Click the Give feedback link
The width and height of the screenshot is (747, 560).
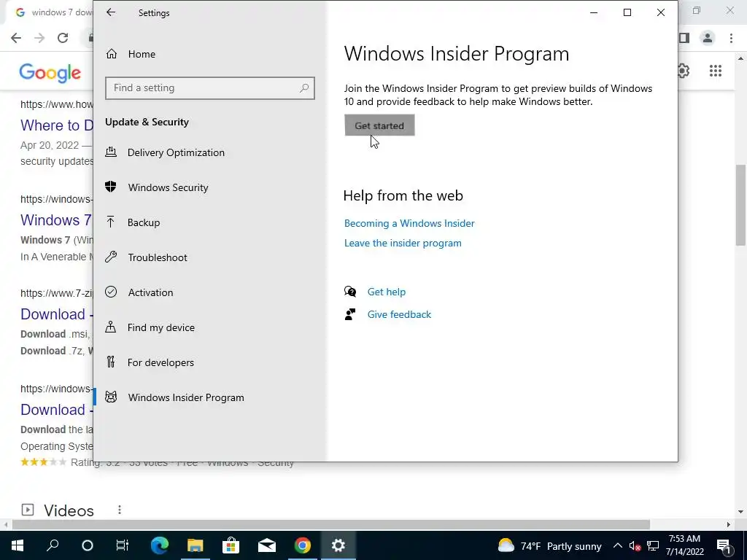(399, 314)
